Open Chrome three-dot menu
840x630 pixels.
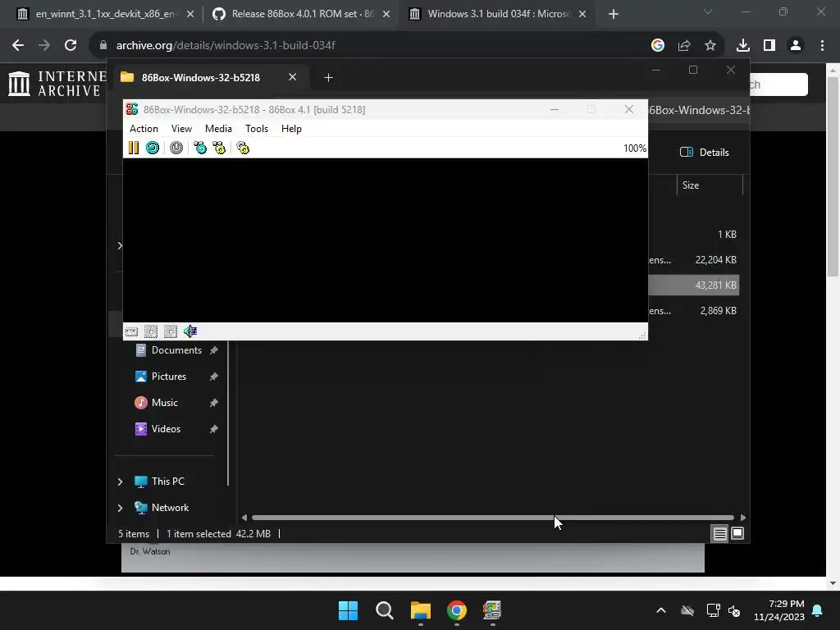pos(822,46)
